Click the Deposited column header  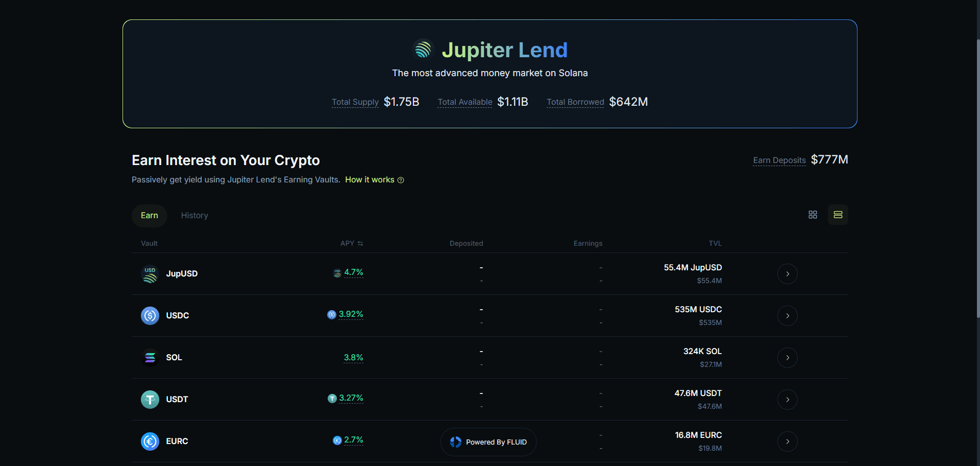(467, 244)
